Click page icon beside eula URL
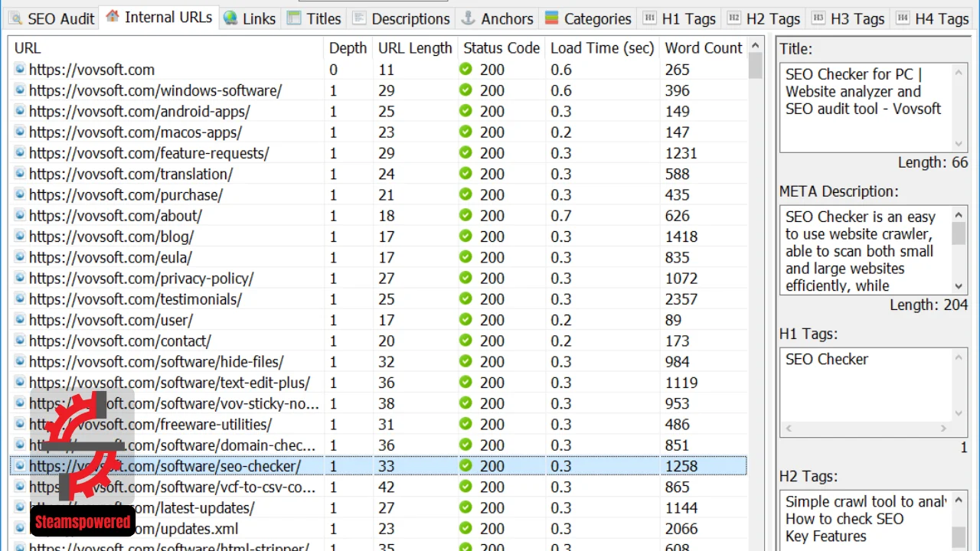Screen dimensions: 980x551 (20, 257)
